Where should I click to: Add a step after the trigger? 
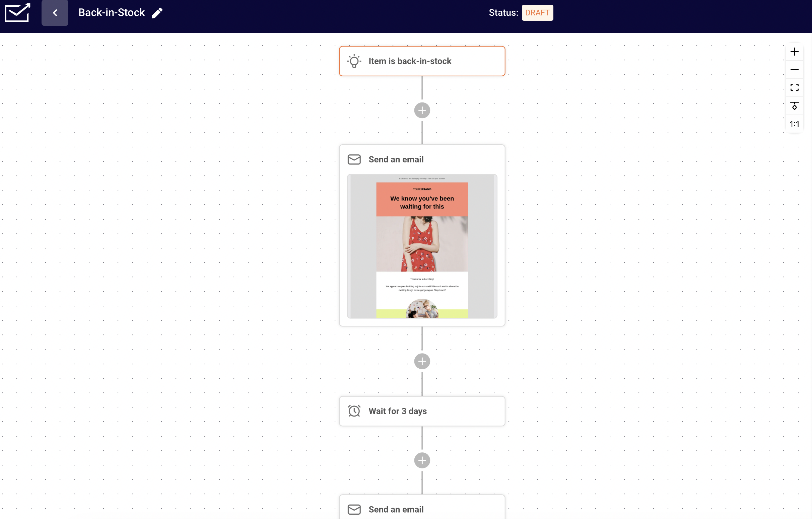(x=422, y=110)
